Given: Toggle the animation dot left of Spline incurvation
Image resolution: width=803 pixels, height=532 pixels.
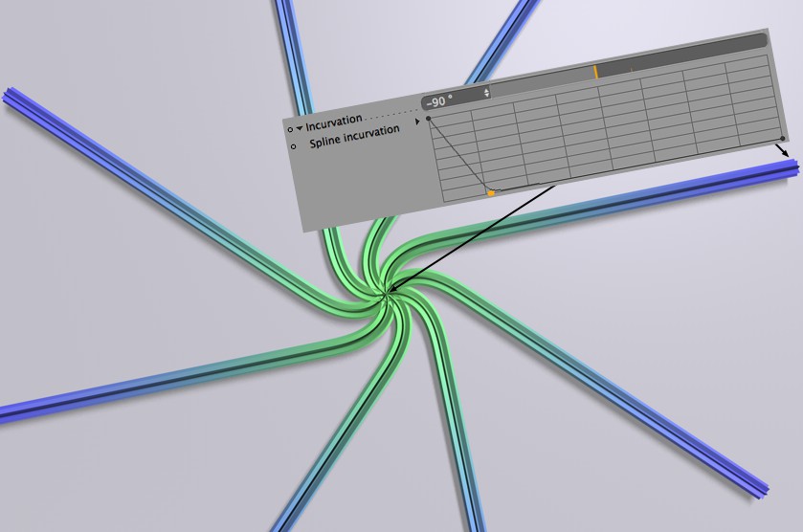Looking at the screenshot, I should pyautogui.click(x=294, y=146).
